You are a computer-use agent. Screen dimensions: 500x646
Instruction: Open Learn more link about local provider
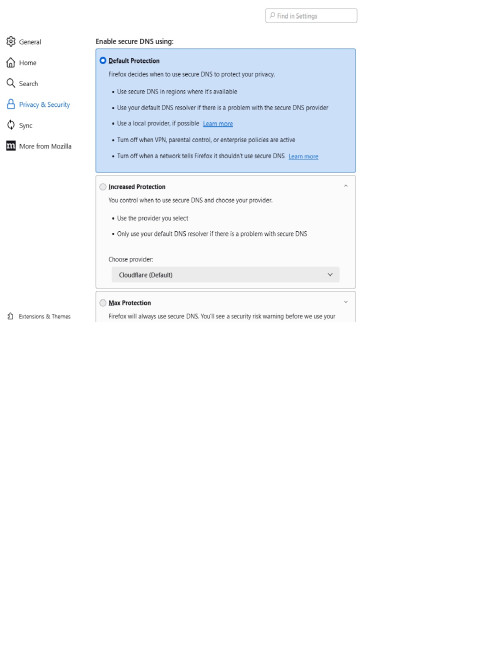pyautogui.click(x=218, y=124)
